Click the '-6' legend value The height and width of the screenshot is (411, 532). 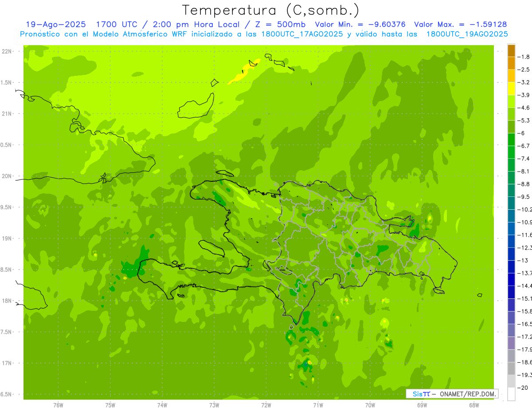[522, 133]
